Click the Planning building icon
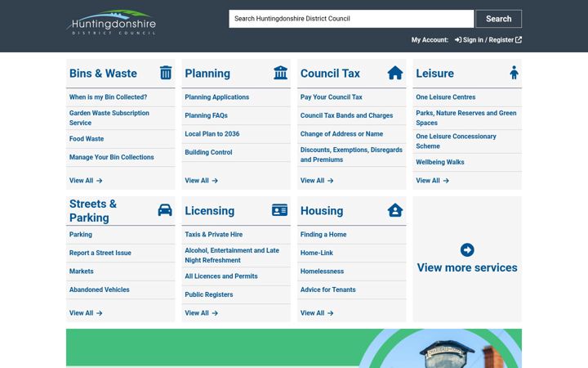This screenshot has width=588, height=368. click(x=280, y=73)
